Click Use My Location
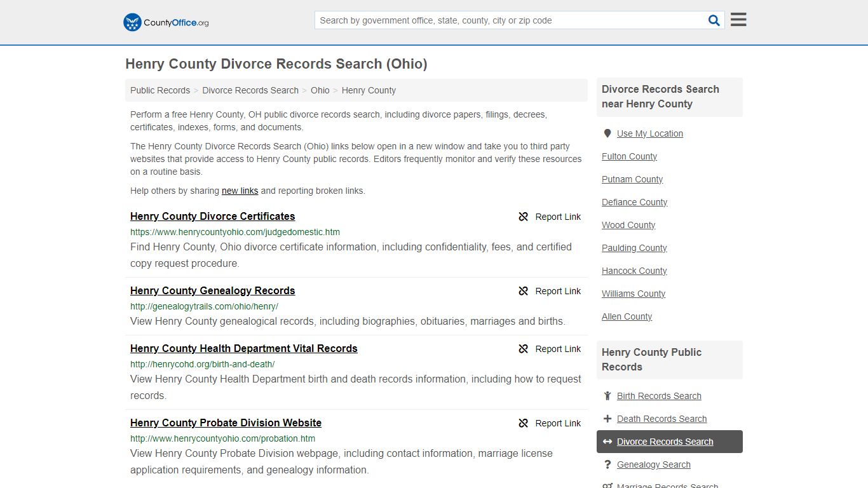868x488 pixels. point(650,133)
